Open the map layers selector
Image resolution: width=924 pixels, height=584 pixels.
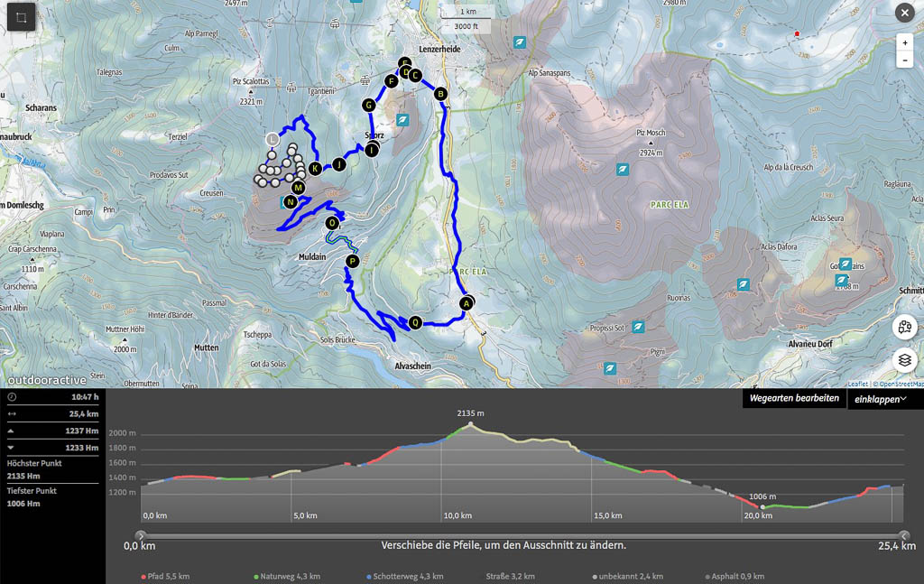pos(905,360)
